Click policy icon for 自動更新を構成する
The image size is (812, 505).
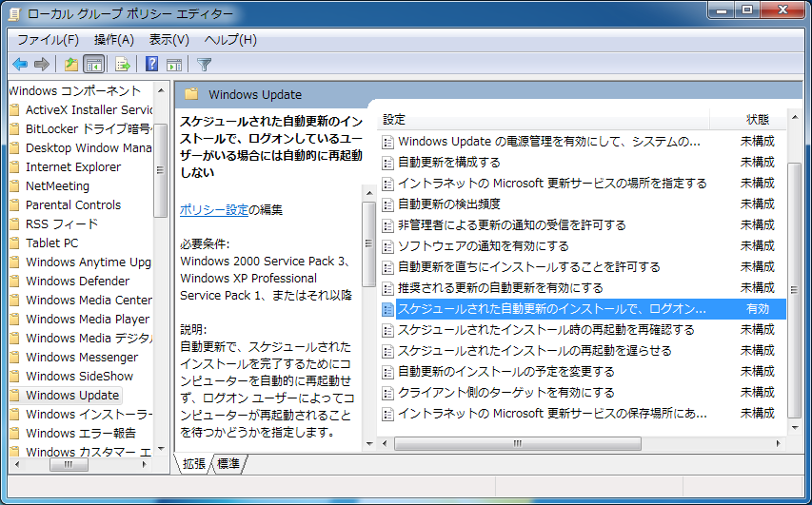[387, 163]
